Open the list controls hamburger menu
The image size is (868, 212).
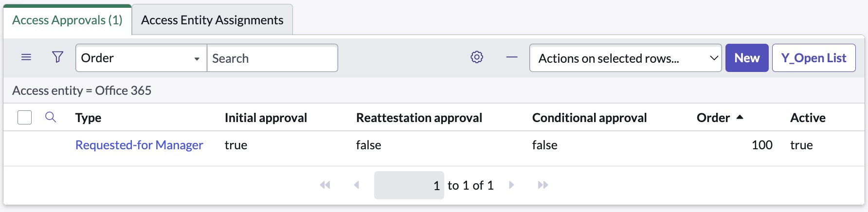pyautogui.click(x=26, y=57)
